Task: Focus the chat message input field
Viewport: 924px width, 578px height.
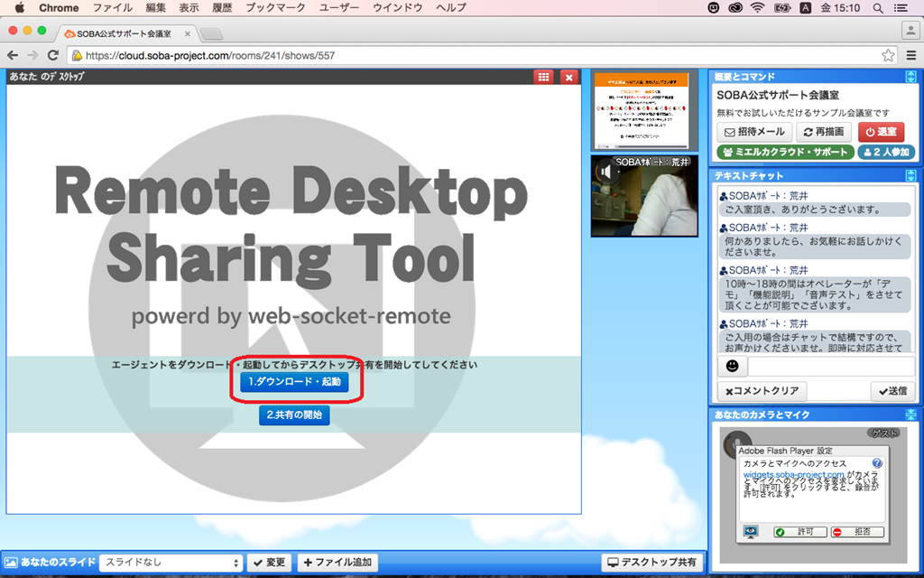Action: coord(831,367)
